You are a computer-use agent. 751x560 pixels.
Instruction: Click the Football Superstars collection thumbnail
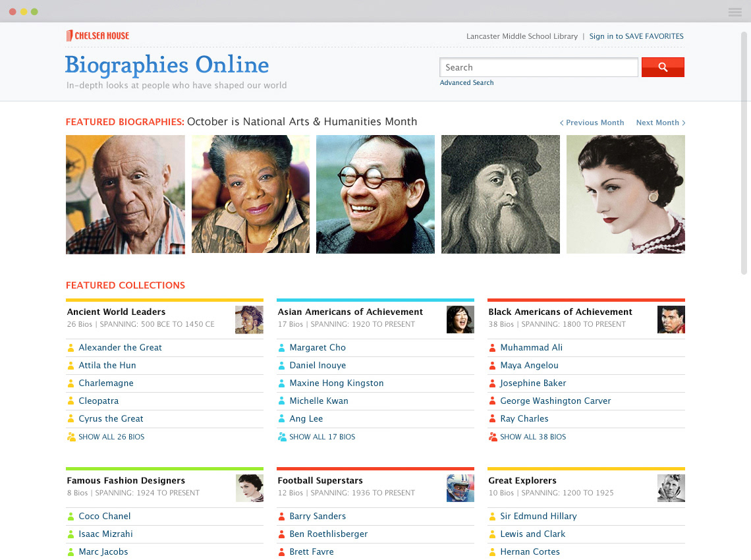pos(460,488)
